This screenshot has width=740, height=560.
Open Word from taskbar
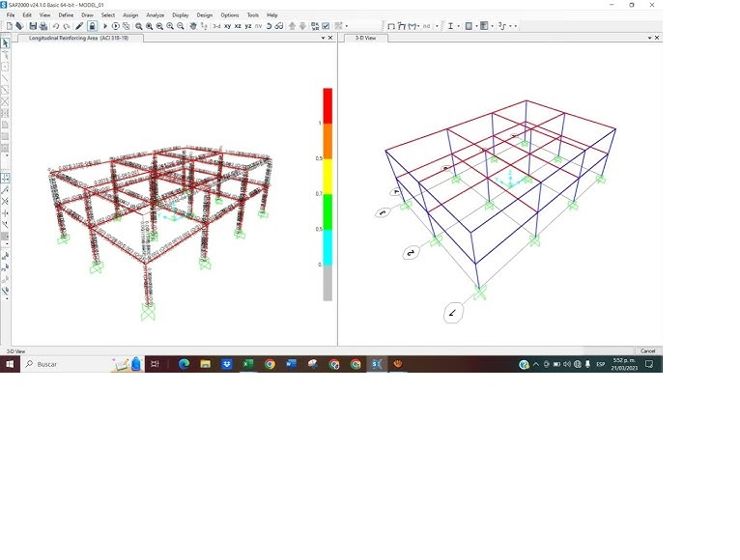(x=291, y=364)
